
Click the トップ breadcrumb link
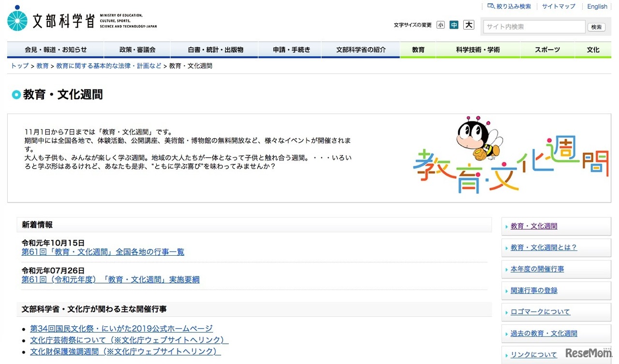(18, 66)
